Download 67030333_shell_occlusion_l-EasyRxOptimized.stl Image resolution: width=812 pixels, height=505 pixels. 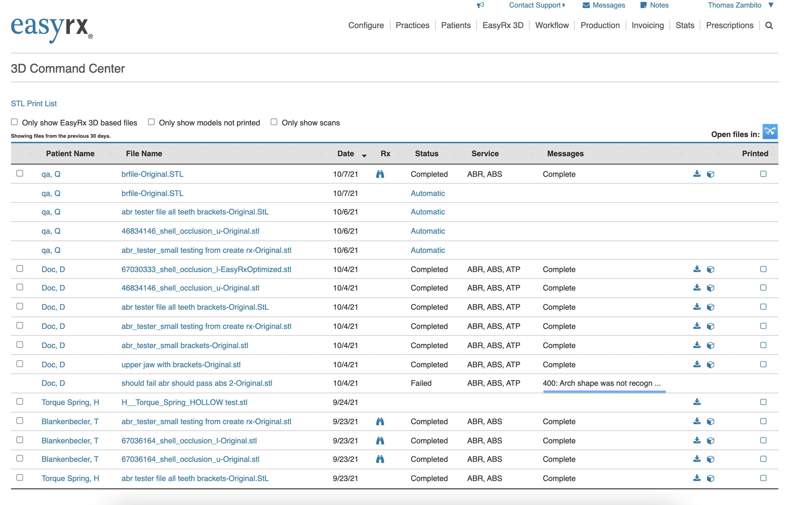697,269
